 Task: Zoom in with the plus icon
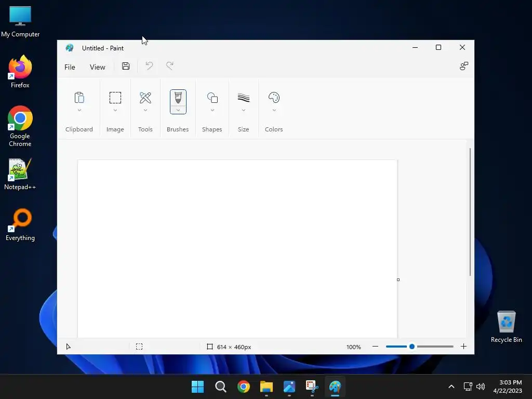(x=463, y=347)
